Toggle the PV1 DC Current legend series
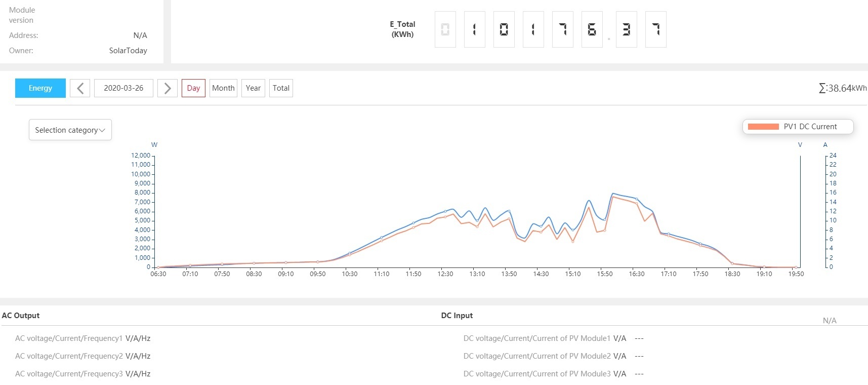 [x=810, y=127]
